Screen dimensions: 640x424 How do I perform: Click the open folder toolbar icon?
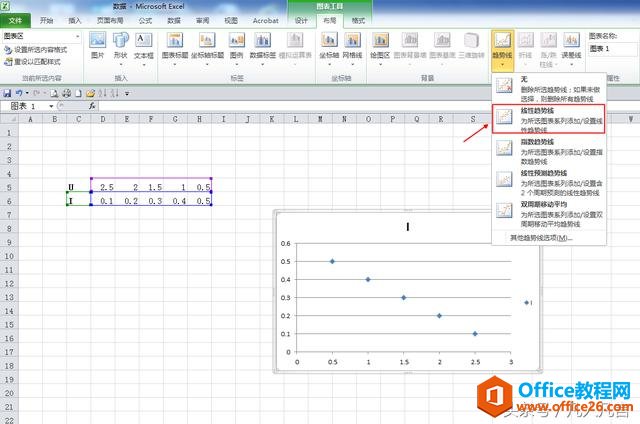[90, 93]
